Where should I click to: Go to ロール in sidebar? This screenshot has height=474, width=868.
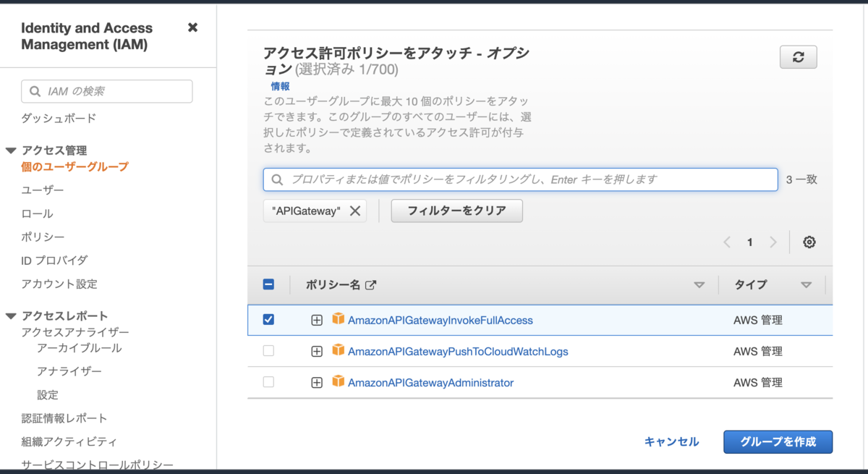[37, 214]
